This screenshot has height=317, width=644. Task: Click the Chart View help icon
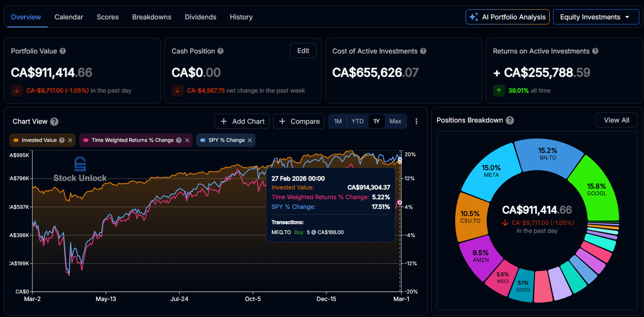[x=54, y=122]
